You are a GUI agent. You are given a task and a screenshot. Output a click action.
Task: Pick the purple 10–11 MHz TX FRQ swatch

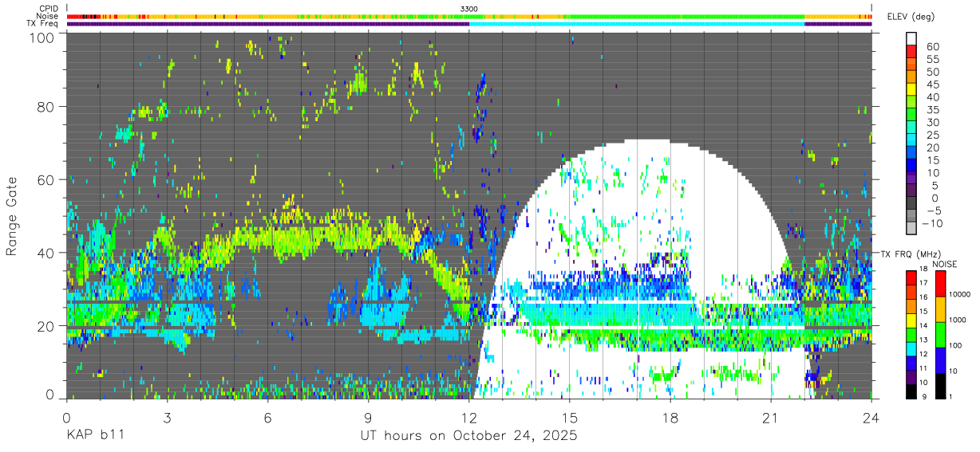pos(911,377)
